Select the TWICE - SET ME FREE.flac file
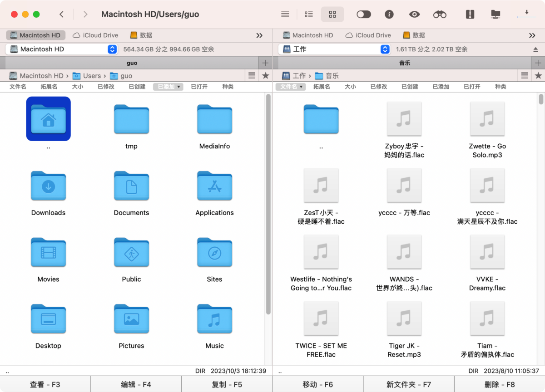545x392 pixels. 321,328
